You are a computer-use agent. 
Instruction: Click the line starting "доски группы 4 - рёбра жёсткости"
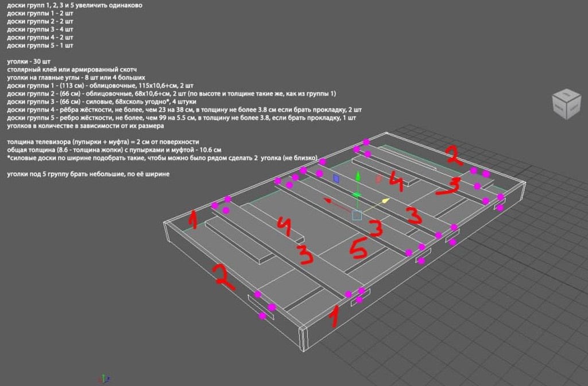point(184,110)
